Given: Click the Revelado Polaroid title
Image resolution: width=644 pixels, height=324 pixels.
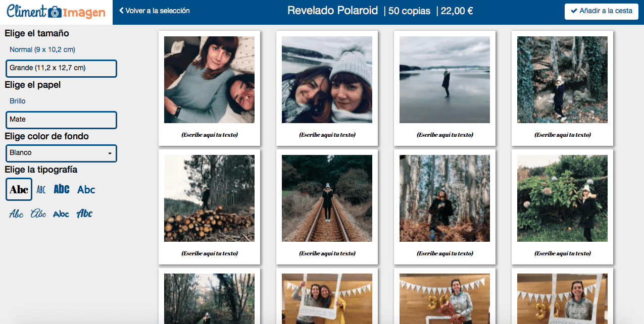Looking at the screenshot, I should [x=332, y=11].
